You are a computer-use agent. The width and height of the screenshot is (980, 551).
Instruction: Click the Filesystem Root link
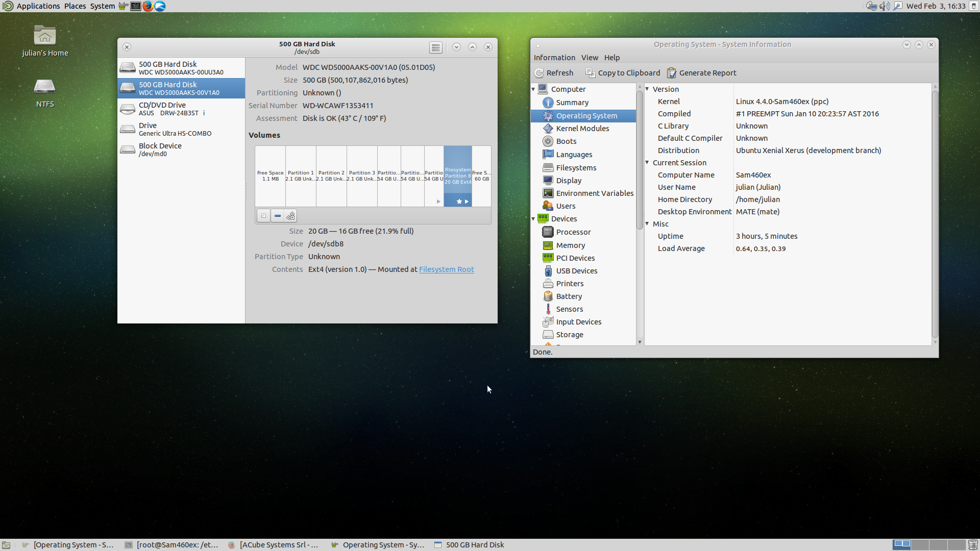(x=446, y=269)
